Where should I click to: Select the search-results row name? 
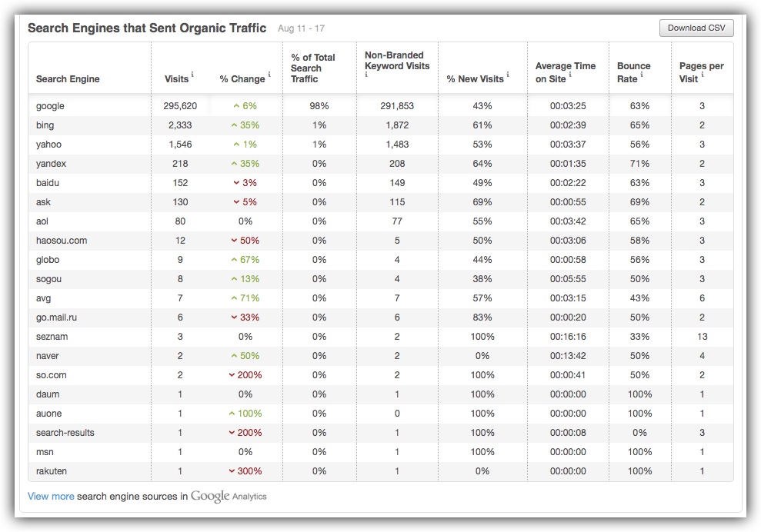(x=65, y=433)
